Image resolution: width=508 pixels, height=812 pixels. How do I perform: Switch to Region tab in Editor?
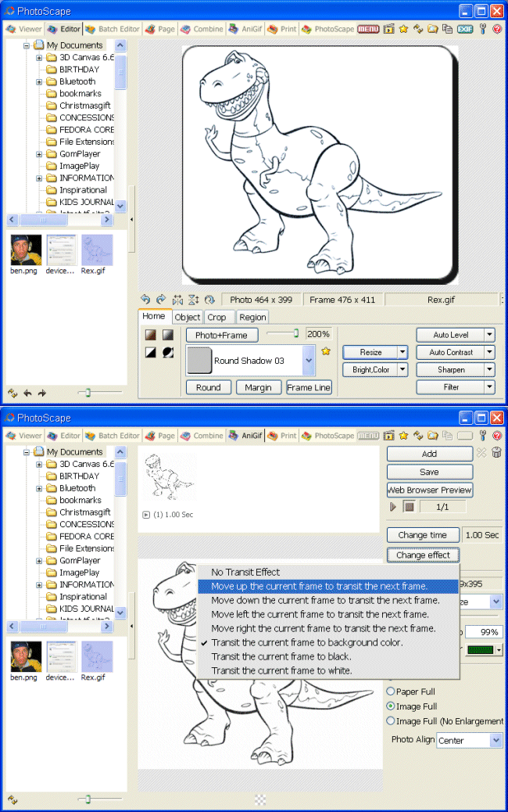pos(252,317)
